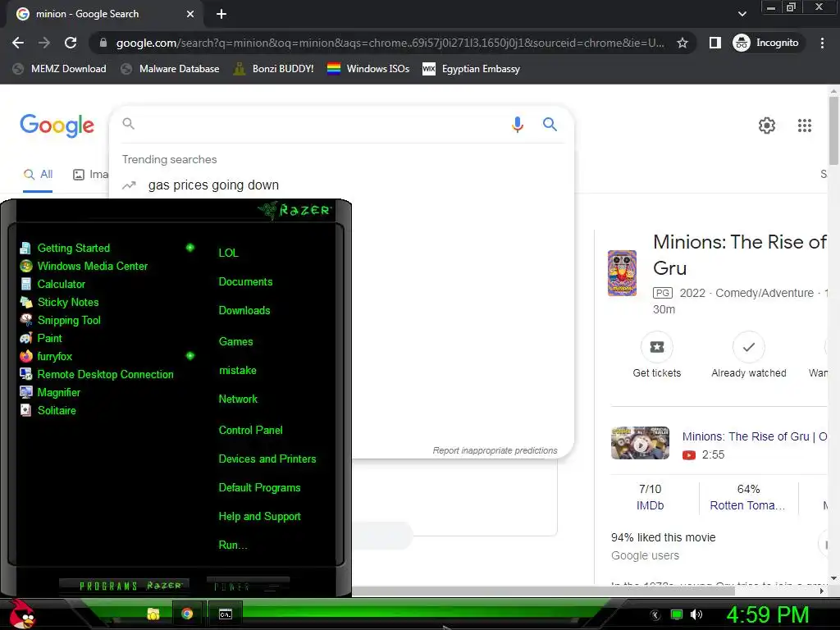This screenshot has height=630, width=840.
Task: Click the 4:59 PM clock
Action: click(x=767, y=614)
